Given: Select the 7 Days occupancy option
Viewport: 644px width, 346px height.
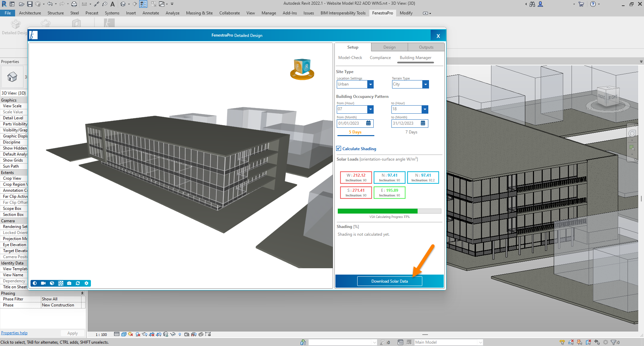Looking at the screenshot, I should (411, 132).
